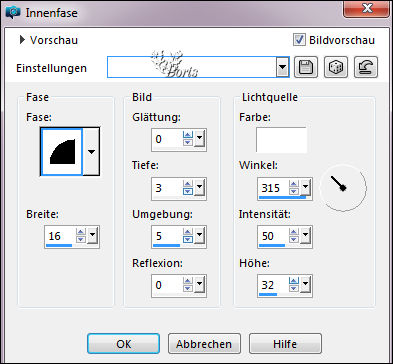Increase Breite with the up spinner arrow
Screen dimensions: 393x364
point(81,232)
